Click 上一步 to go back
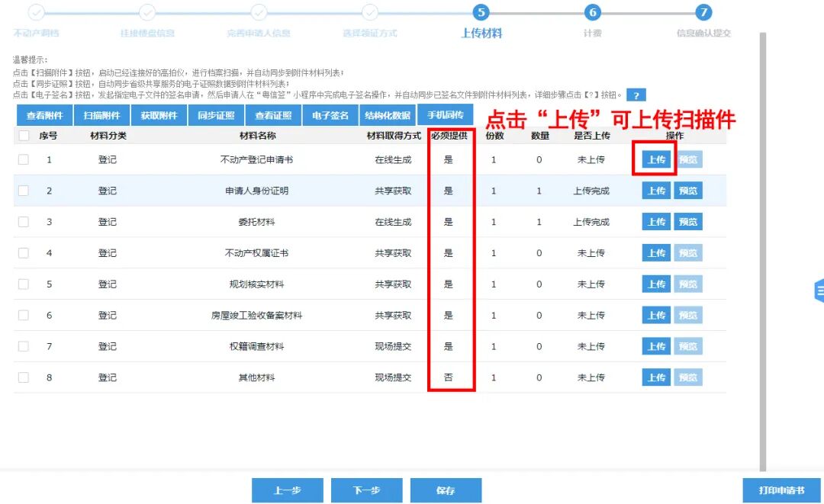This screenshot has width=824, height=504. (288, 490)
